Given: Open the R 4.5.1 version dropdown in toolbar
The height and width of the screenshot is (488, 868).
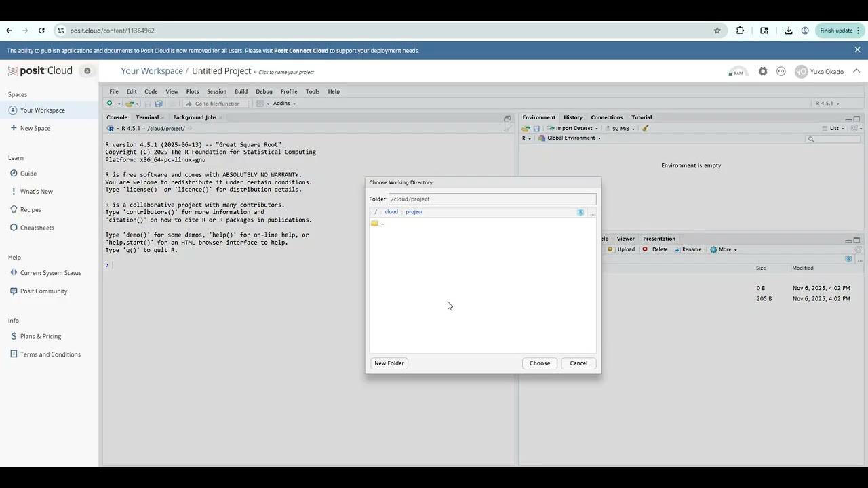Looking at the screenshot, I should (x=827, y=104).
